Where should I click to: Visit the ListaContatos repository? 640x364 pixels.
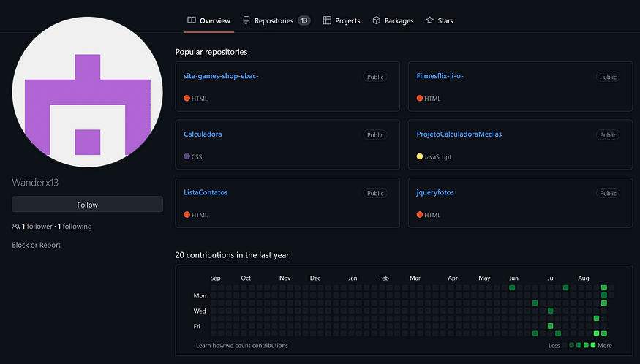[x=206, y=193]
